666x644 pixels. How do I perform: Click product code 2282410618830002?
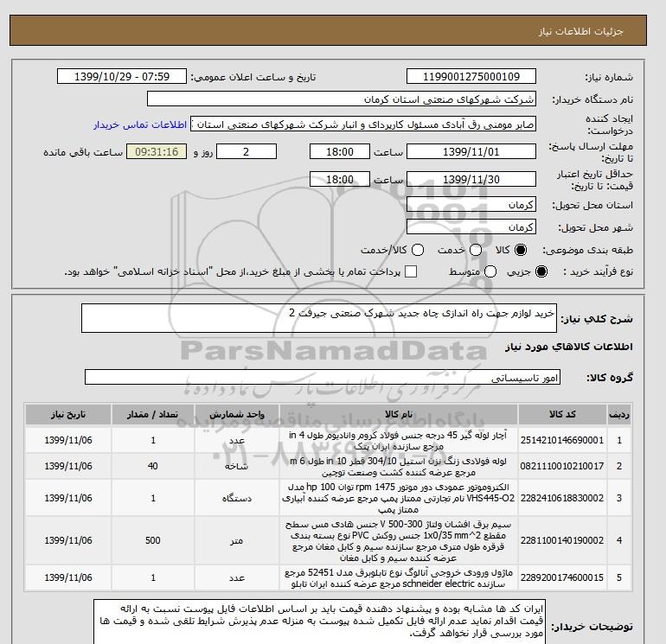pyautogui.click(x=562, y=498)
